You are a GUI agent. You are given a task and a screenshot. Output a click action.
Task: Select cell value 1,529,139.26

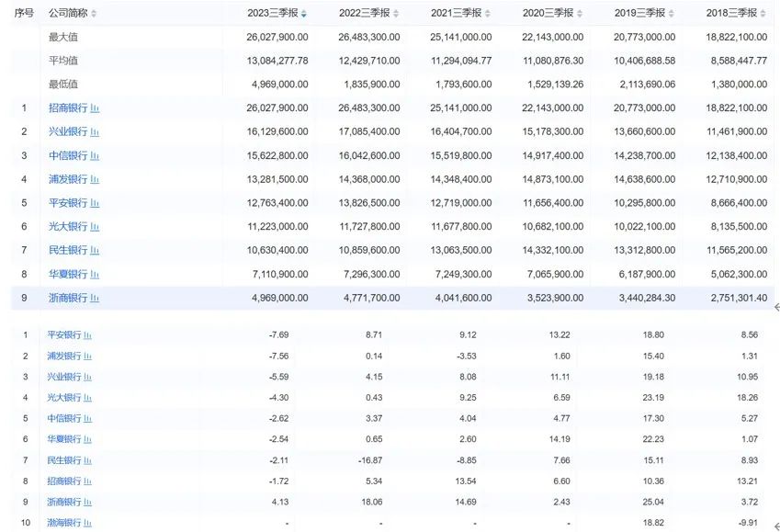(555, 85)
